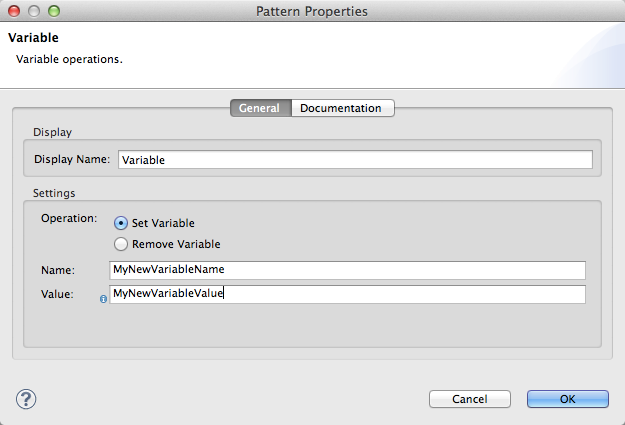Click into the MyNewVariableName field
The width and height of the screenshot is (625, 425).
tap(347, 270)
